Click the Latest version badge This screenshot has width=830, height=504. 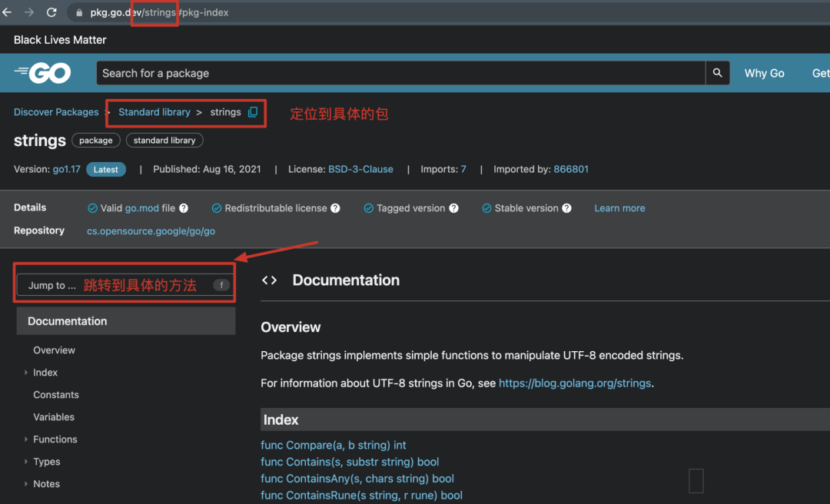[106, 170]
